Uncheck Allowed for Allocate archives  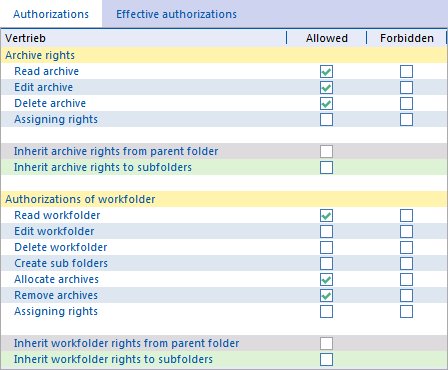pos(326,279)
